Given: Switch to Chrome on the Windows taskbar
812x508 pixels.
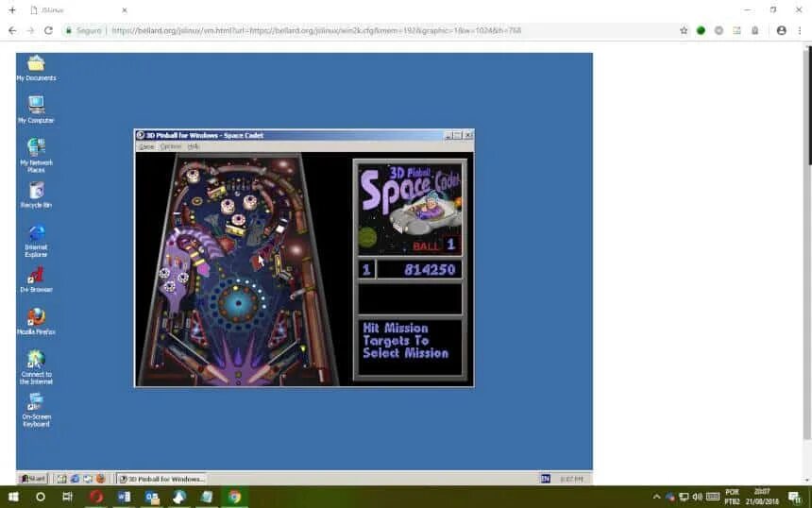Looking at the screenshot, I should [x=234, y=497].
